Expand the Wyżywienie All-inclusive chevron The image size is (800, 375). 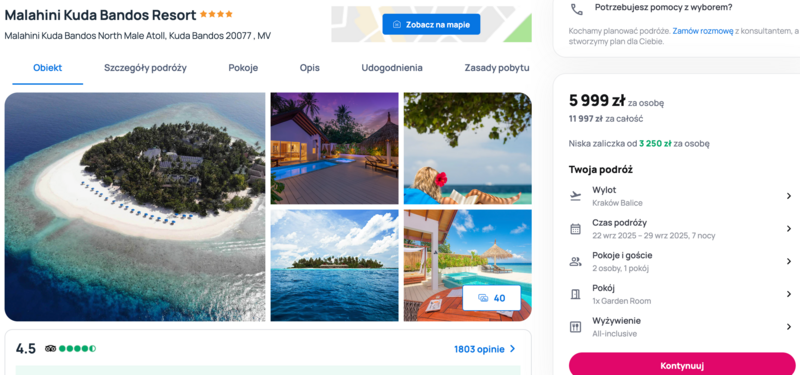pos(789,327)
